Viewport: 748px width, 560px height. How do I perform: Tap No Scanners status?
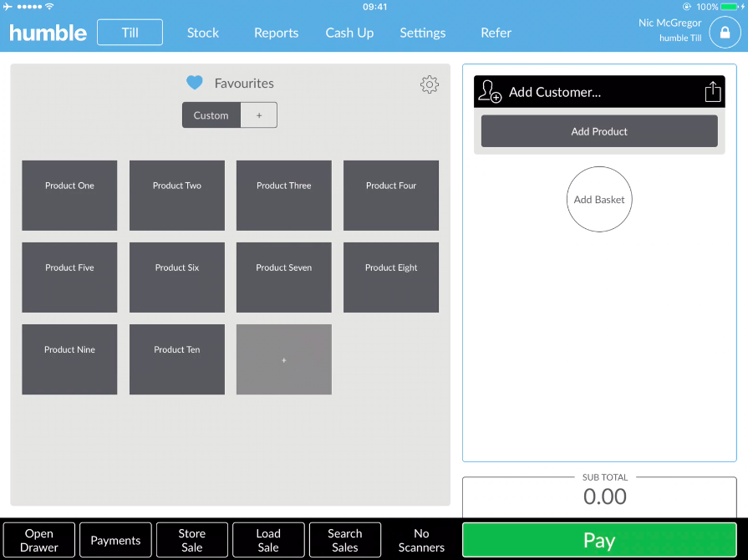tap(421, 540)
